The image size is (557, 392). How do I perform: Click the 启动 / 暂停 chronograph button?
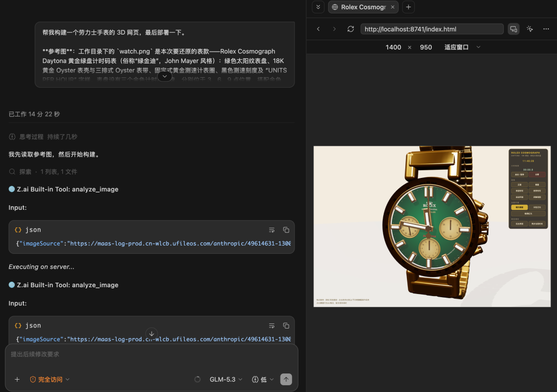click(519, 174)
